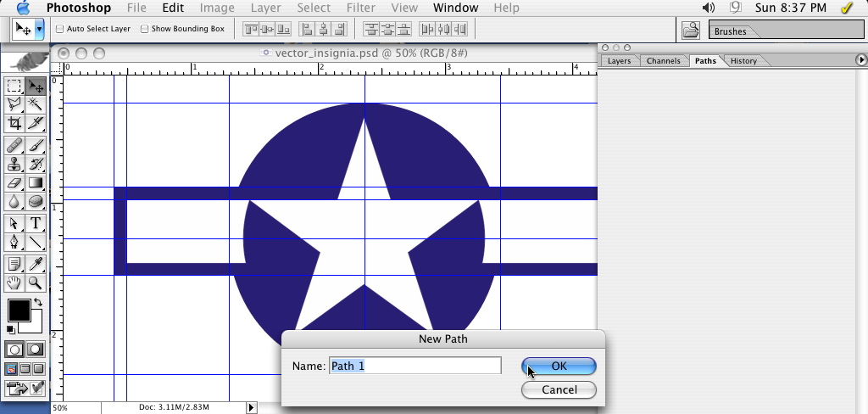Image resolution: width=868 pixels, height=414 pixels.
Task: Open the Edit menu
Action: 173,8
